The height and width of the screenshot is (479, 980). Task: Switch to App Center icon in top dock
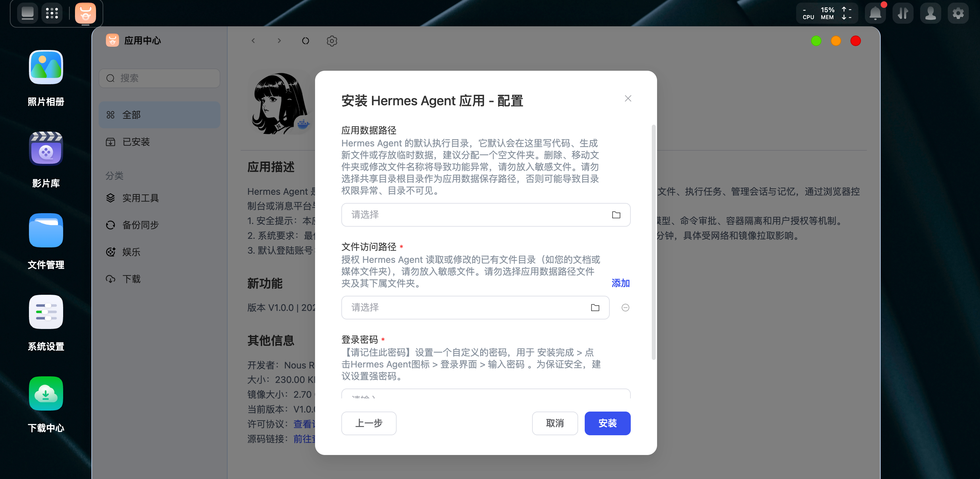[x=86, y=13]
